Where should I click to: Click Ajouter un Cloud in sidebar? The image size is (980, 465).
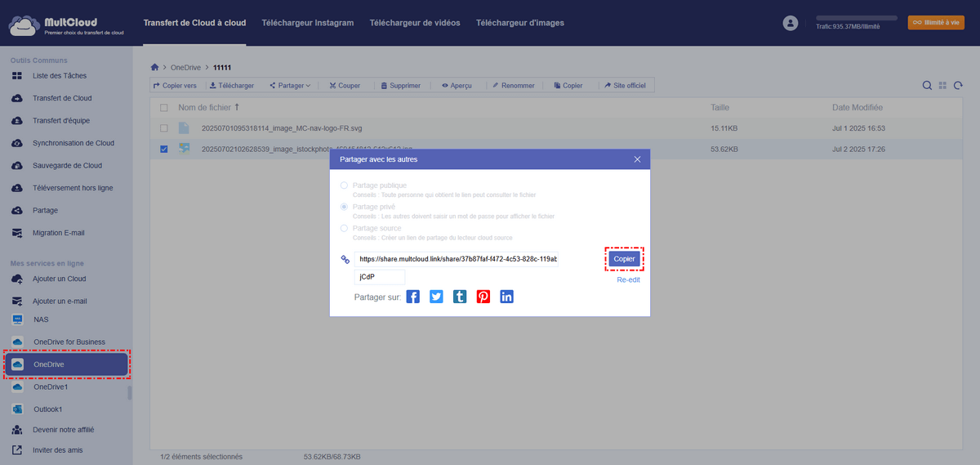coord(59,279)
